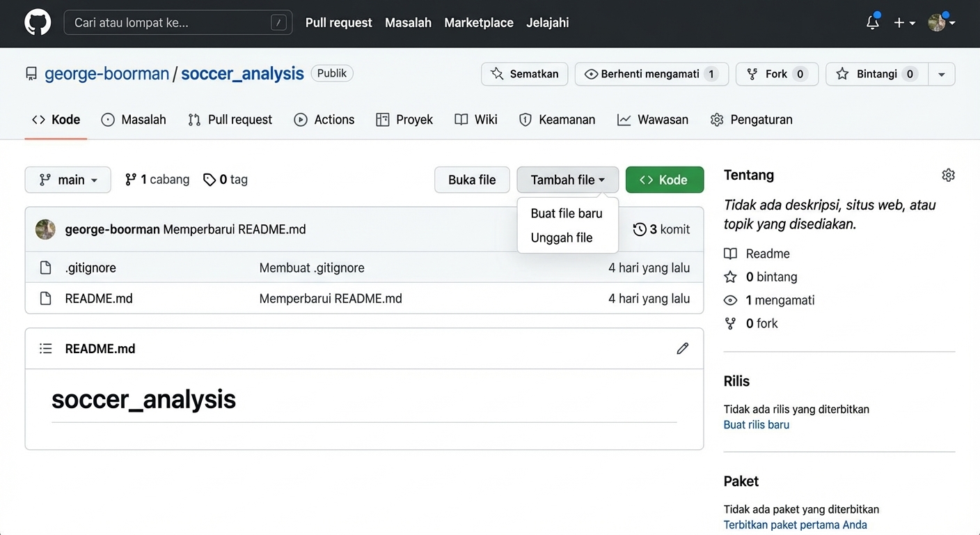Open the 'Memperbarui README.md' latest commit message

pos(235,229)
